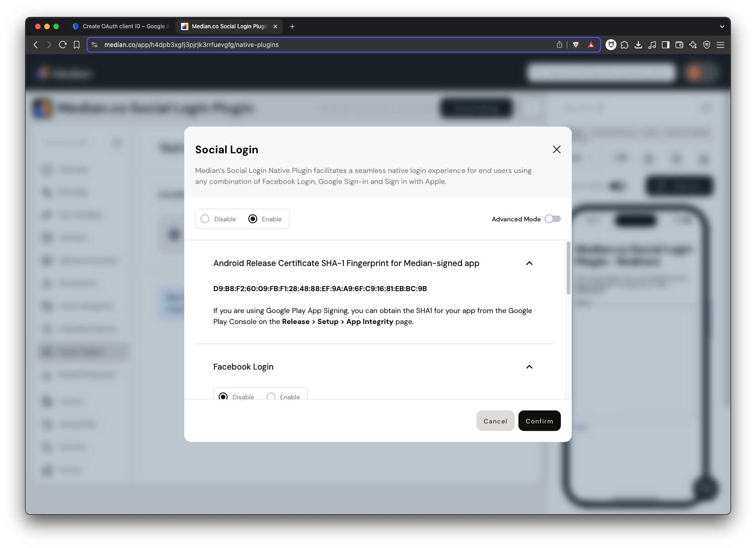Screen dimensions: 756x548
Task: Confirm the Social Login settings
Action: point(539,421)
